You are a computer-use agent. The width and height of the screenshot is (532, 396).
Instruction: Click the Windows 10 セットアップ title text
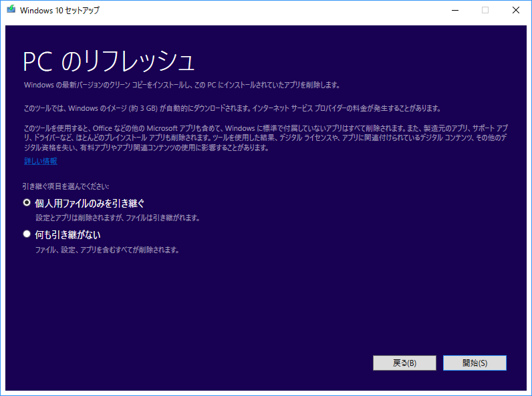(59, 10)
